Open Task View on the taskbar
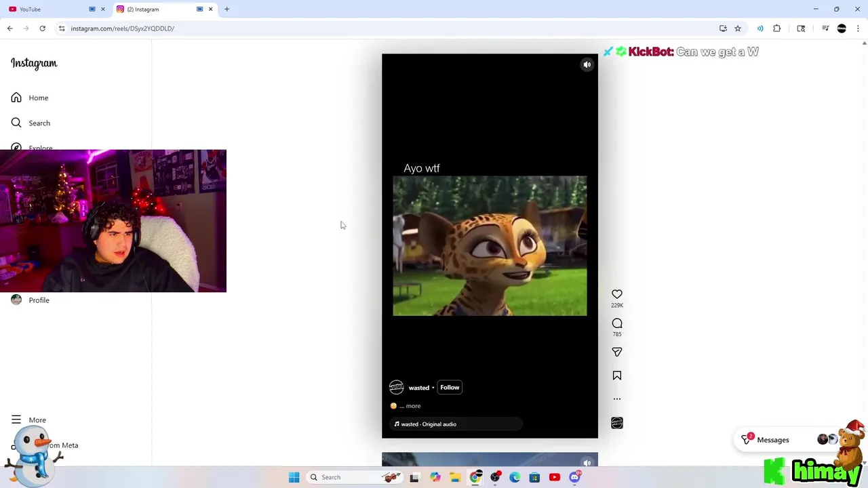Viewport: 868px width, 488px height. (414, 477)
